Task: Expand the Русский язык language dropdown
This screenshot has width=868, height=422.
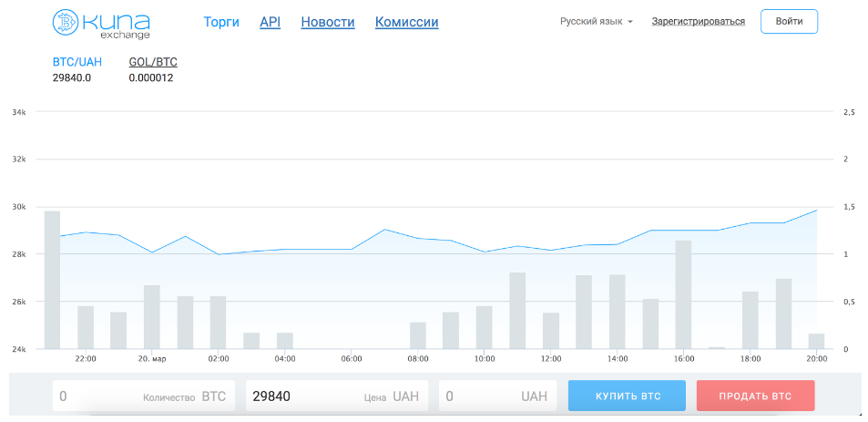Action: [x=597, y=22]
